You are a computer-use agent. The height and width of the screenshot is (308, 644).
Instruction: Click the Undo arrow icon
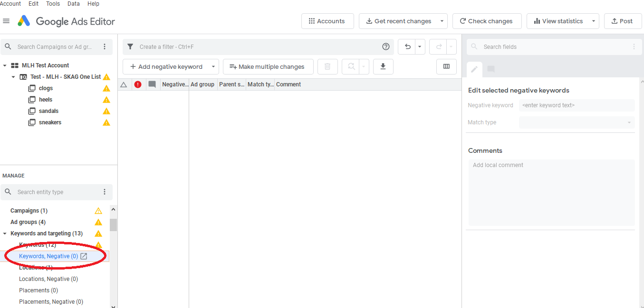coord(407,47)
